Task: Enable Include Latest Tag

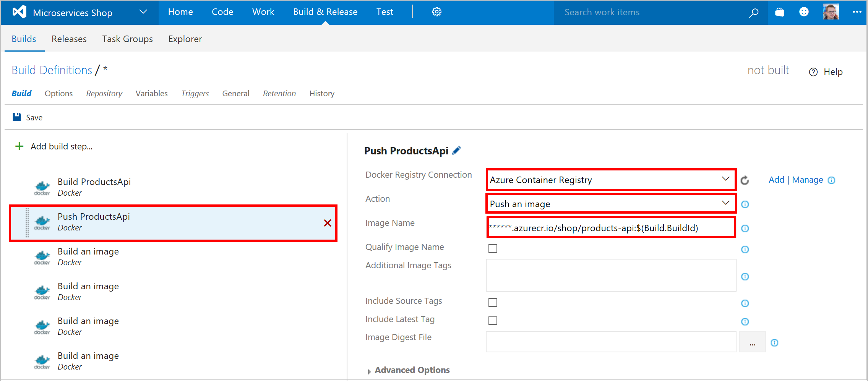Action: click(x=493, y=320)
